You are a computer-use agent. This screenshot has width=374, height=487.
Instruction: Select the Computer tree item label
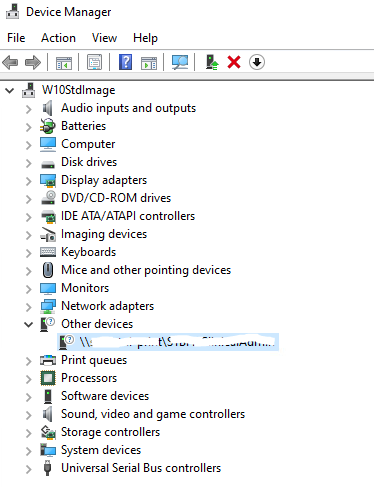(88, 144)
